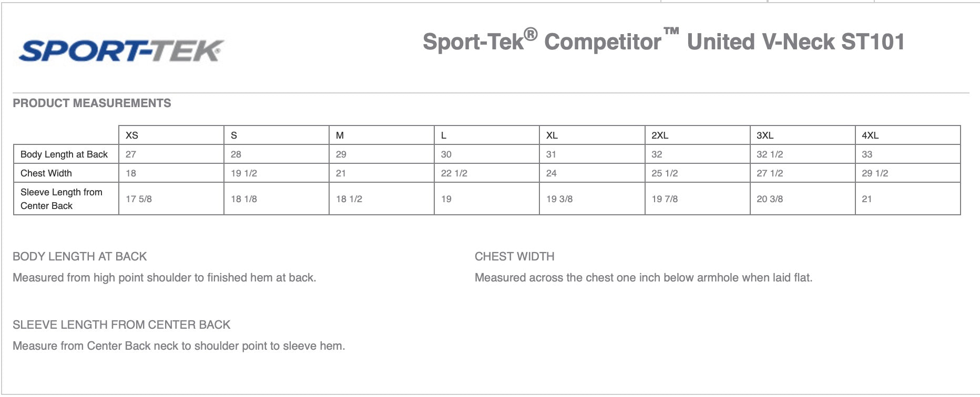Viewport: 980px width, 397px height.
Task: Click the 19 1/2 chest width cell
Action: coord(244,173)
